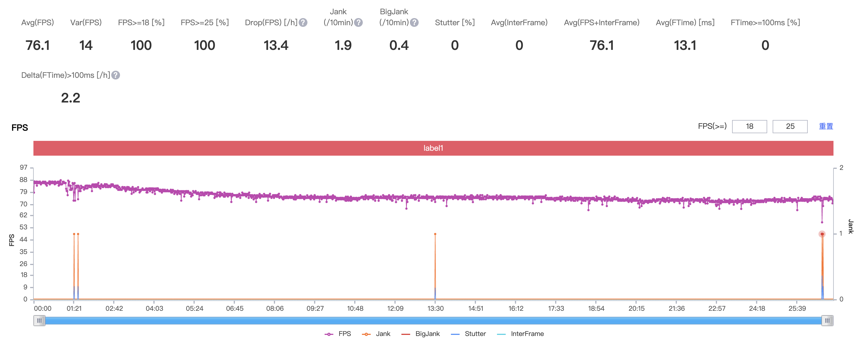Click the right handle of the range slider
Viewport: 868px width, 342px height.
coord(827,320)
